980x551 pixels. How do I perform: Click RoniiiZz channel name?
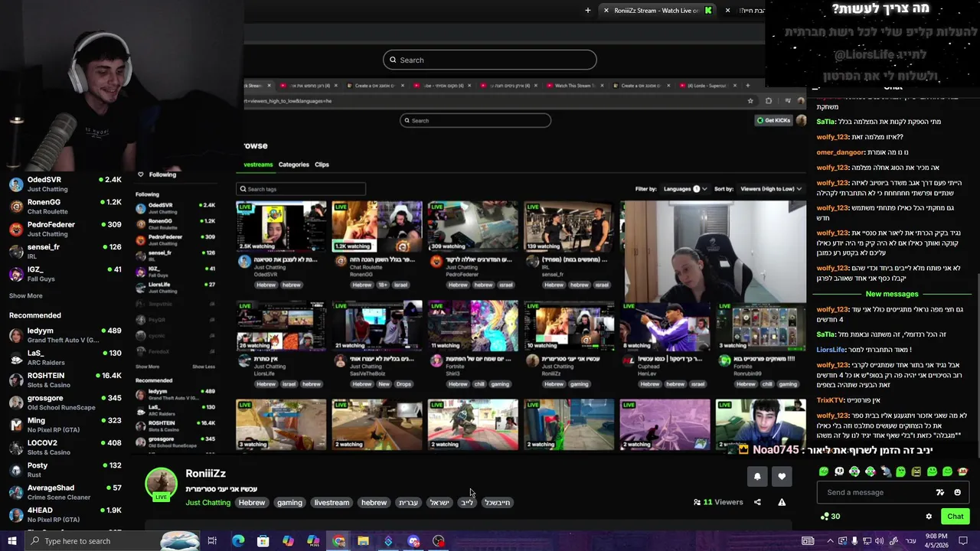coord(205,474)
